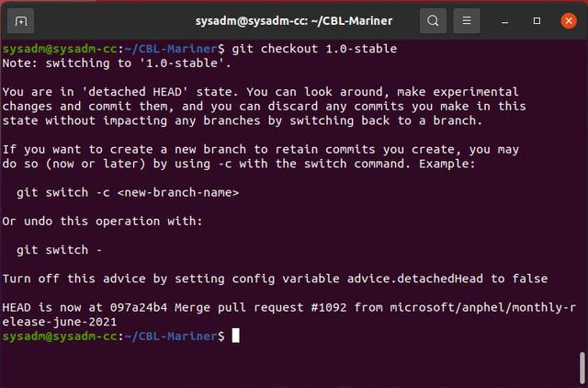Close the terminal with the orange X
The width and height of the screenshot is (588, 388).
569,20
